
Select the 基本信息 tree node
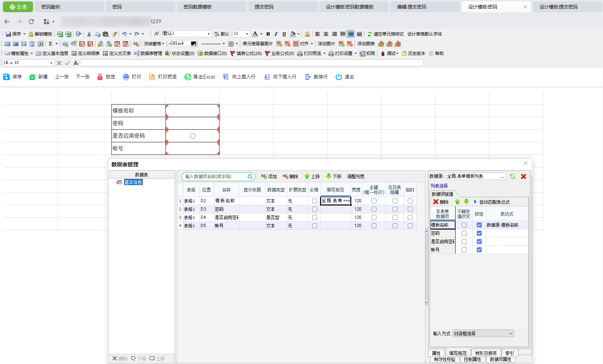(133, 182)
